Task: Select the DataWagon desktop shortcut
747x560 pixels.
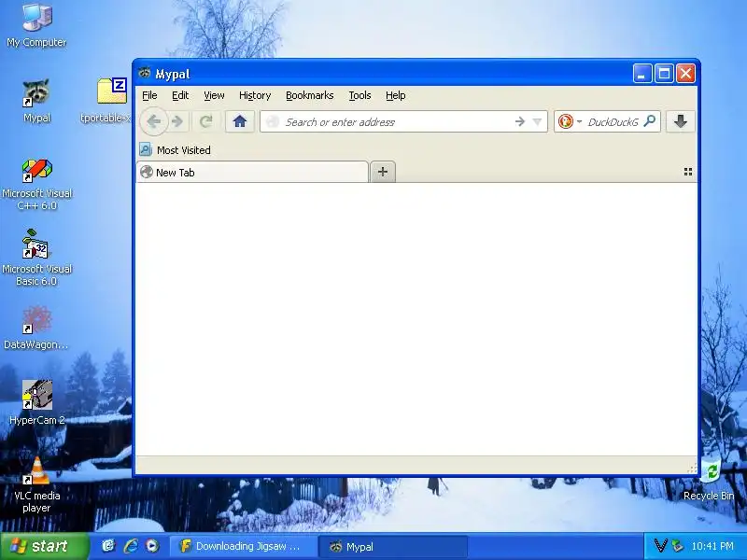Action: point(36,328)
